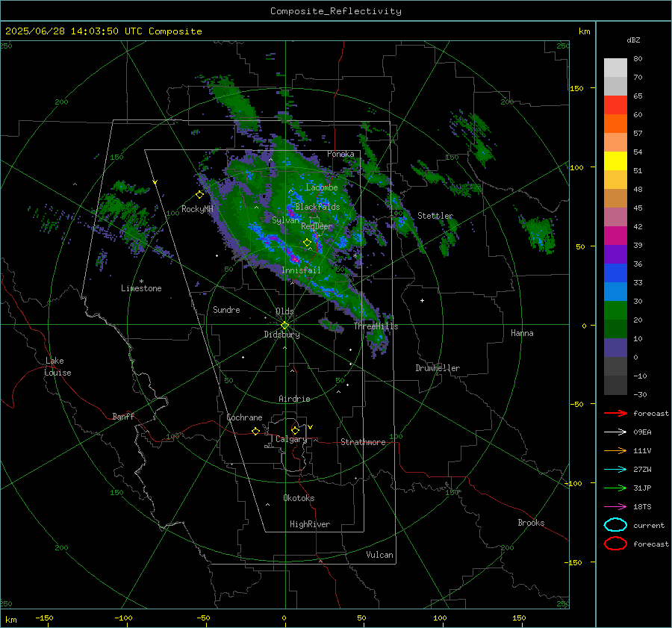
Task: Click the Strathmore city label
Action: pyautogui.click(x=363, y=442)
